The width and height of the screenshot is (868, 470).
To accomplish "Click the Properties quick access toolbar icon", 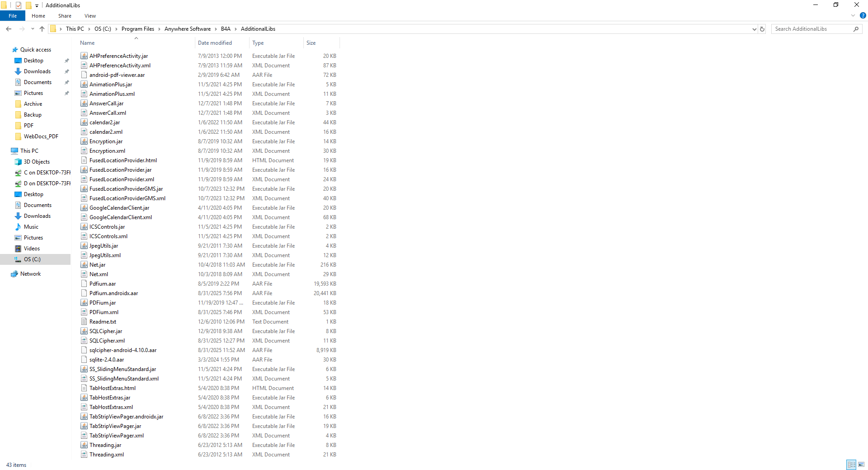I will [19, 5].
